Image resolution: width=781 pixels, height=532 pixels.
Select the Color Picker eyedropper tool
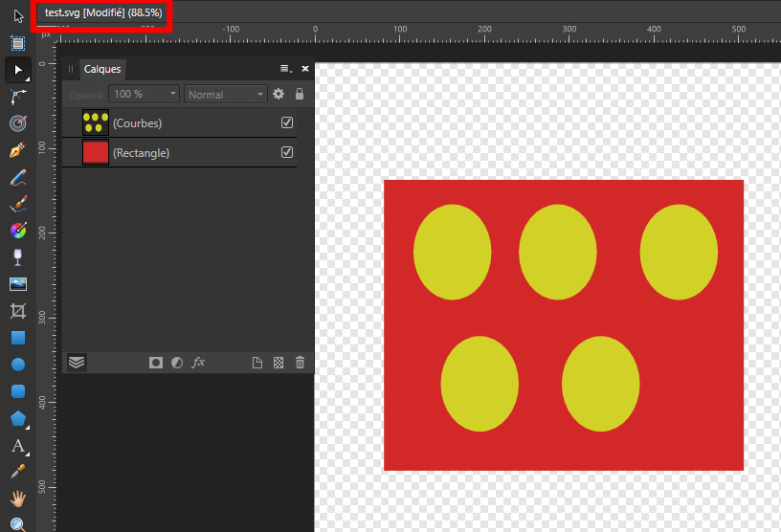[x=18, y=471]
